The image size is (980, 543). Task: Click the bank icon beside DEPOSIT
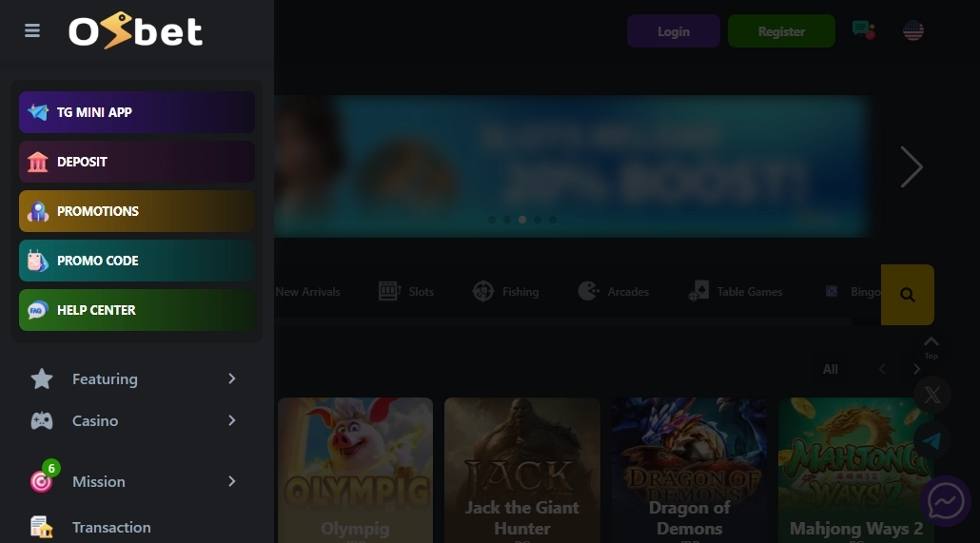pos(37,162)
